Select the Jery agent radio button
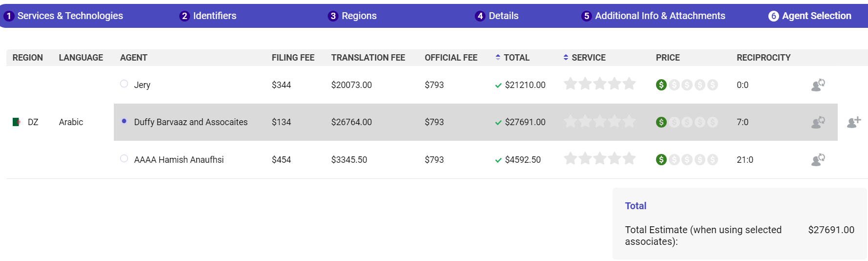The width and height of the screenshot is (868, 261). pyautogui.click(x=124, y=84)
